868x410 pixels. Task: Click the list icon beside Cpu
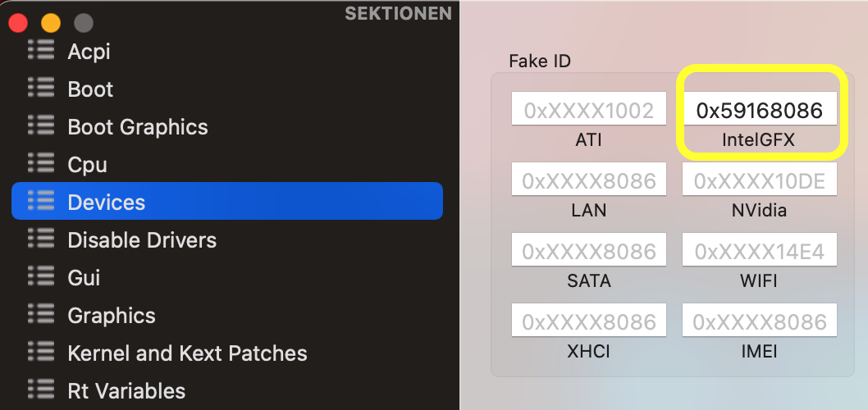[40, 163]
